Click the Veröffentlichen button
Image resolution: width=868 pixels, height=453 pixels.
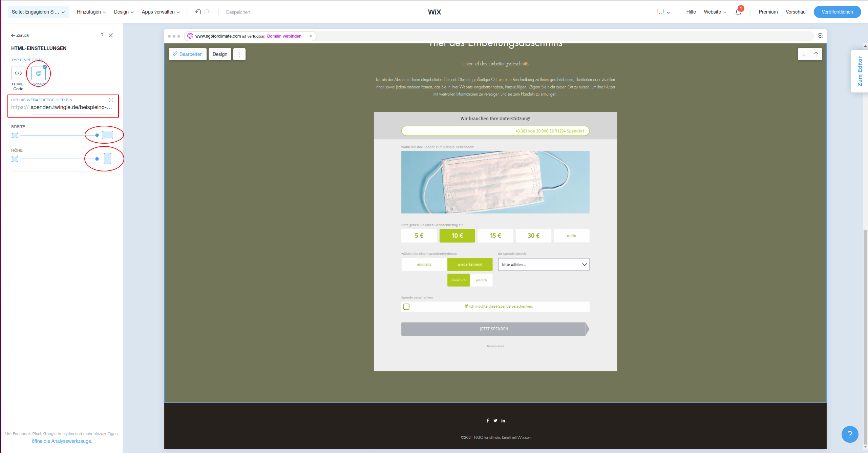(837, 12)
